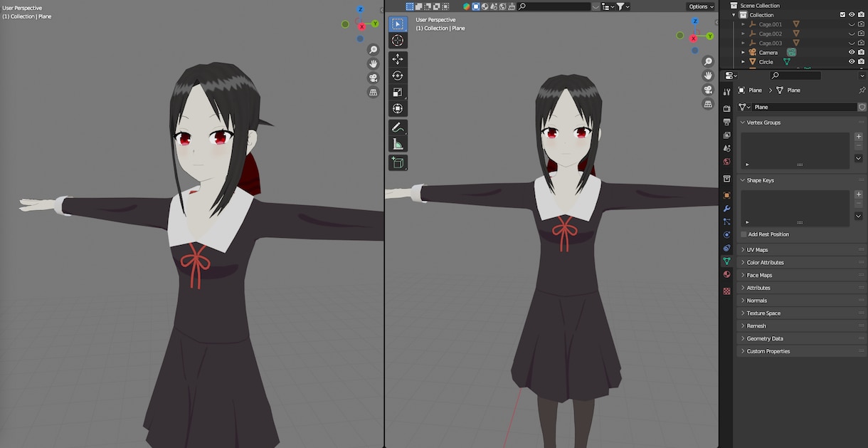Enable Add Rest Position checkbox

coord(744,234)
